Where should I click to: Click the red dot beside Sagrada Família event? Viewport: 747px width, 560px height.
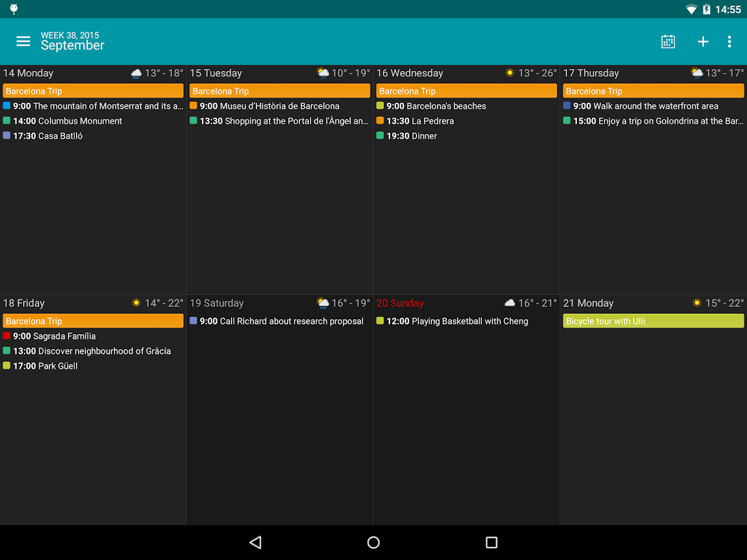(6, 335)
